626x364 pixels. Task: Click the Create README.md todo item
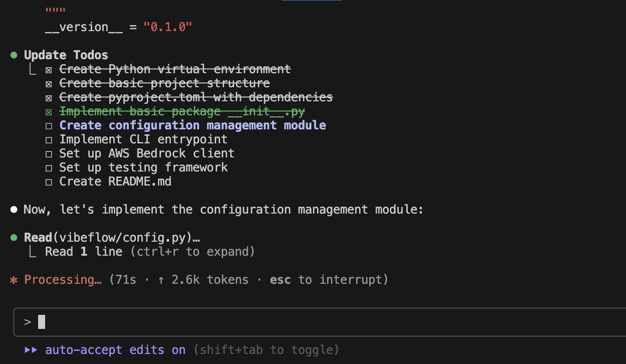click(x=115, y=181)
